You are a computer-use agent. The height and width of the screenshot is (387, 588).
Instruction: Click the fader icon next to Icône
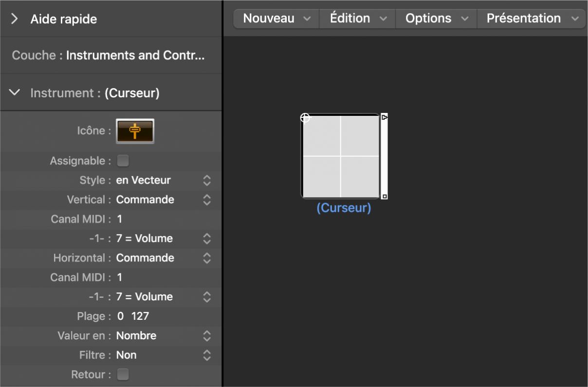pyautogui.click(x=135, y=131)
